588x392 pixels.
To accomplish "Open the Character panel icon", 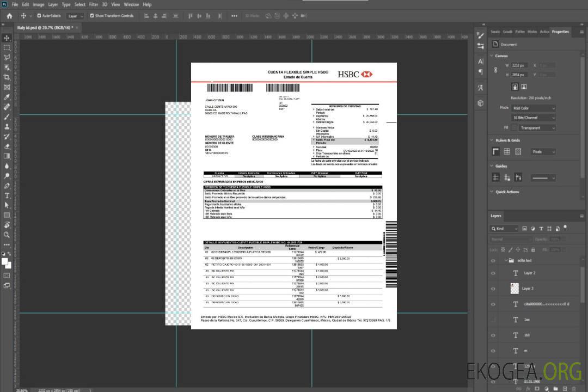I will coord(481,61).
